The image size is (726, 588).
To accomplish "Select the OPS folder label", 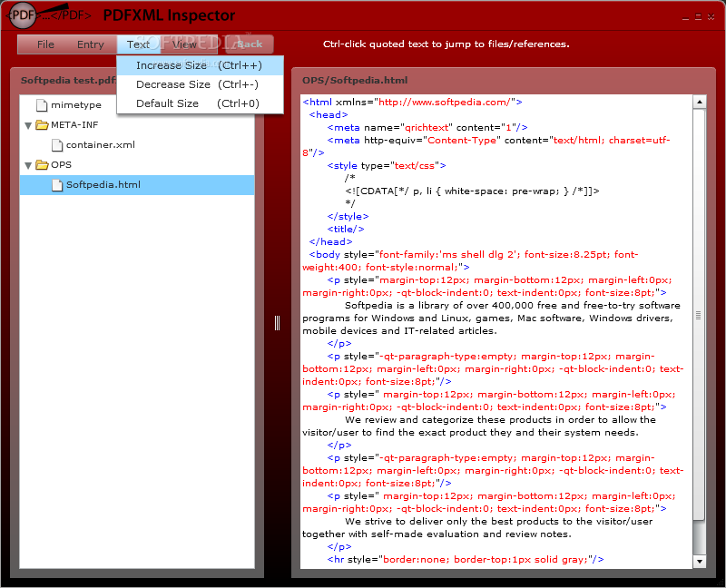I will coord(61,164).
